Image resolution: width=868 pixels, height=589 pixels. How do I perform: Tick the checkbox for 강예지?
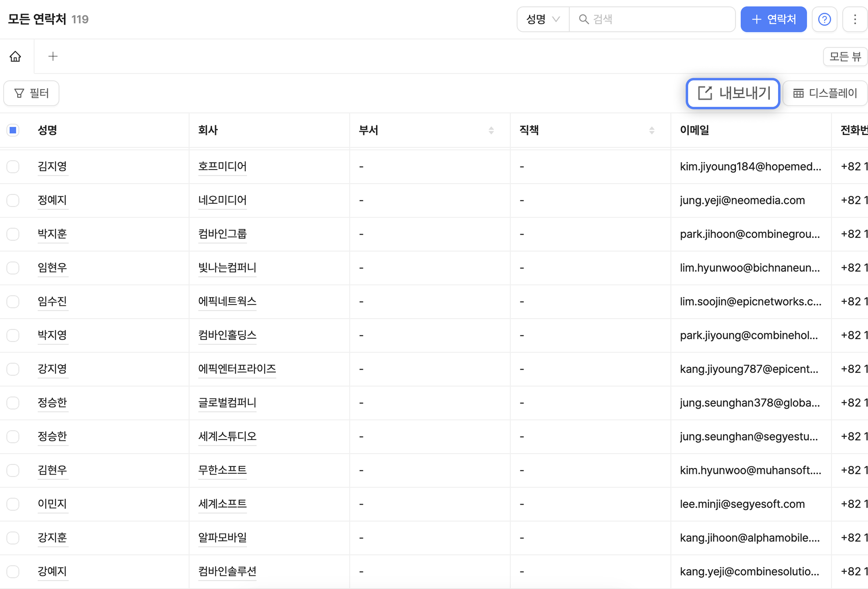pyautogui.click(x=13, y=571)
